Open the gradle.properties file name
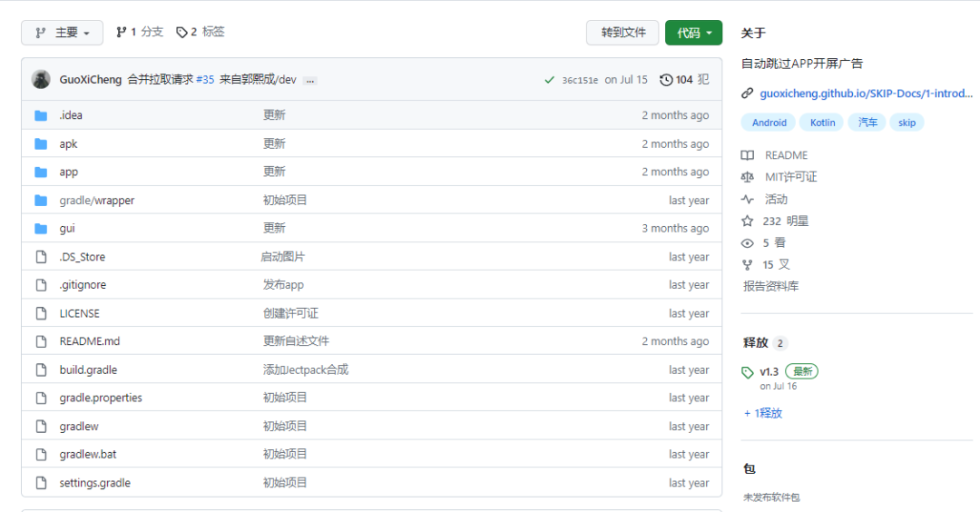980x512 pixels. (101, 398)
